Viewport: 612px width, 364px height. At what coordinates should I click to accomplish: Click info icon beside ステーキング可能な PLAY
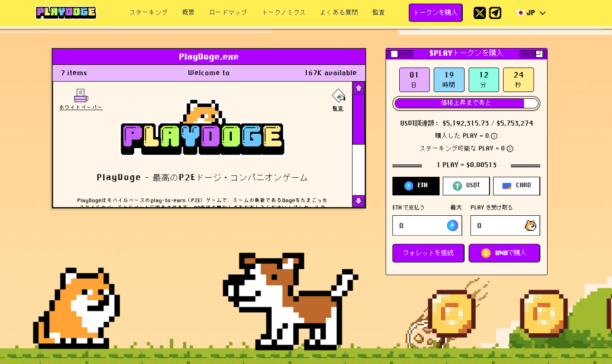510,149
